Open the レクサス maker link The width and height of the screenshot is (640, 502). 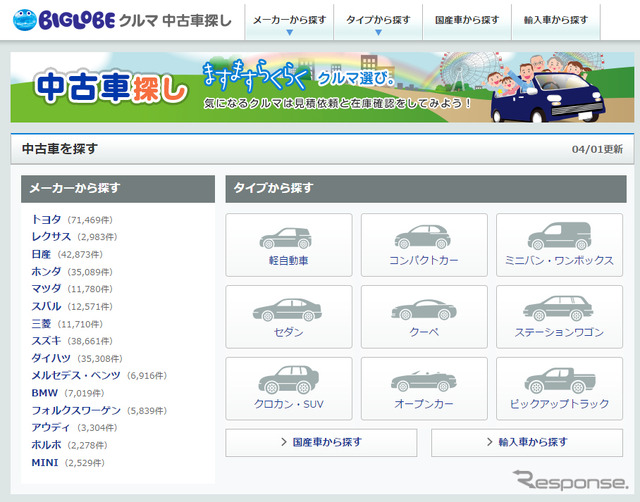click(51, 237)
